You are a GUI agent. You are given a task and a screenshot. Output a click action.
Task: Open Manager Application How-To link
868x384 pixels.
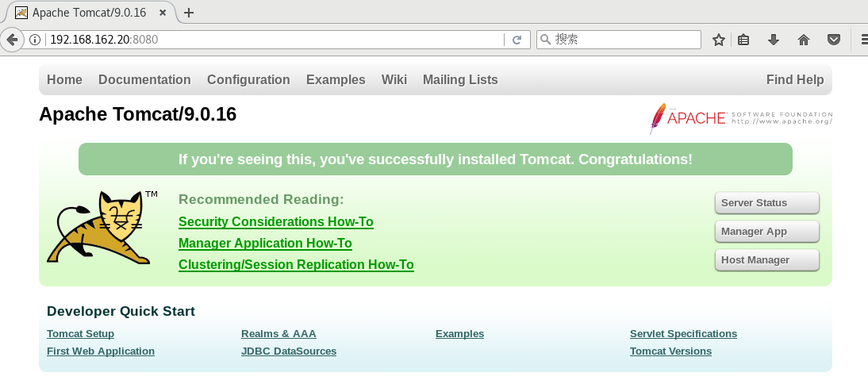pos(265,244)
